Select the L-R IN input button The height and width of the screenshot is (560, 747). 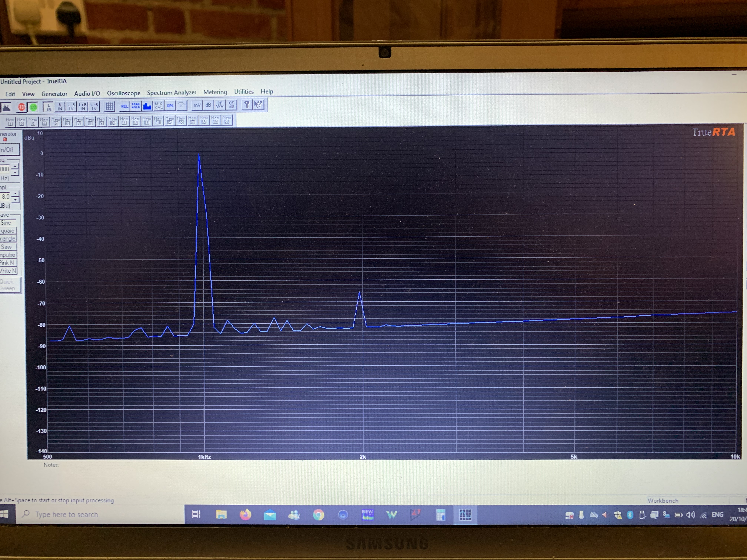click(x=94, y=107)
